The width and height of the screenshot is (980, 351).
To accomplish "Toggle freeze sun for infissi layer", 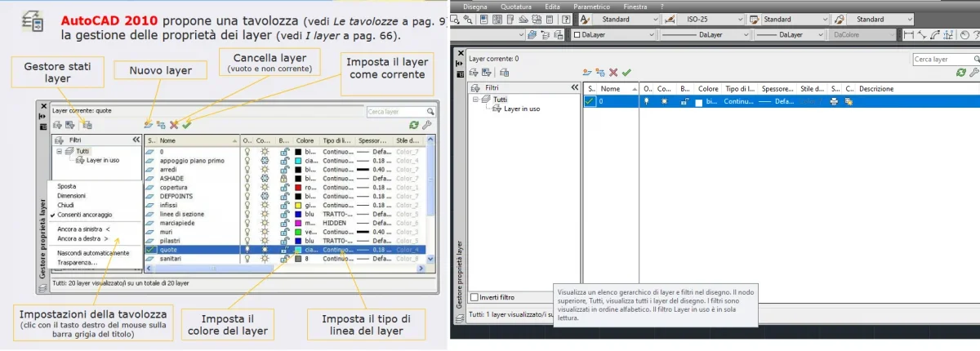I will coord(265,205).
